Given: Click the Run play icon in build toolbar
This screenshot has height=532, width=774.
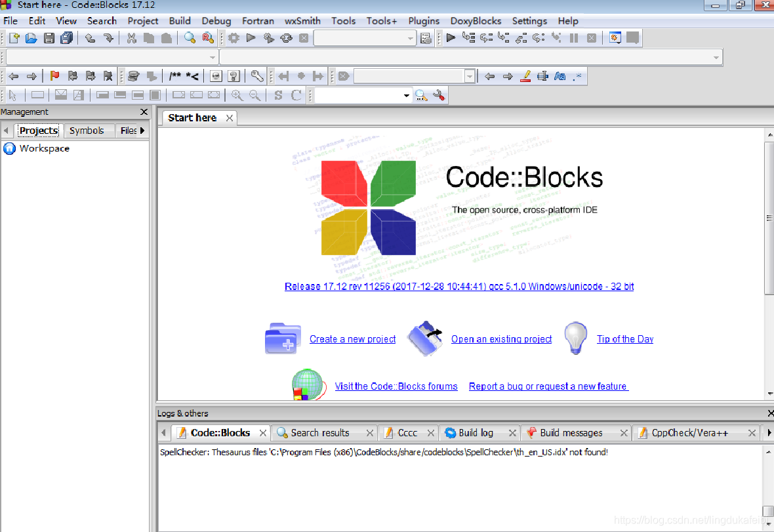Looking at the screenshot, I should [251, 38].
